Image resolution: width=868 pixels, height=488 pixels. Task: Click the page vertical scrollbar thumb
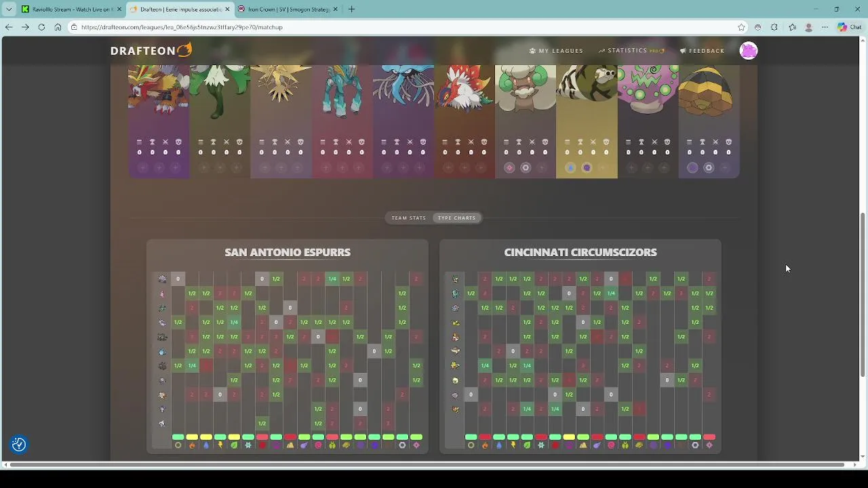pos(863,295)
